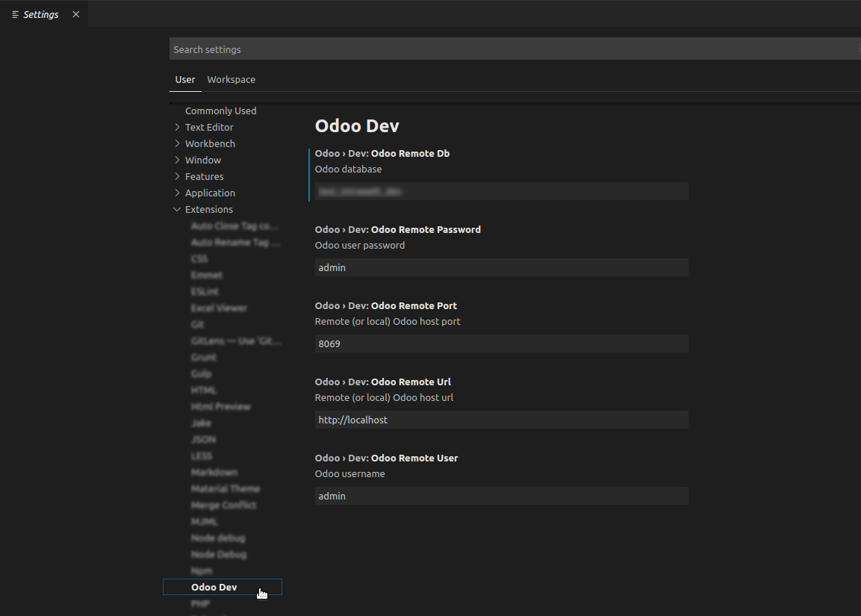This screenshot has width=861, height=616.
Task: Edit the Odoo Remote Port field
Action: coord(501,344)
